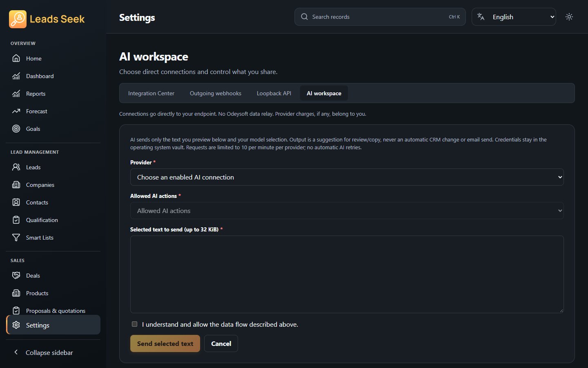Open Contacts via its contact card icon
Image resolution: width=588 pixels, height=368 pixels.
(x=16, y=202)
